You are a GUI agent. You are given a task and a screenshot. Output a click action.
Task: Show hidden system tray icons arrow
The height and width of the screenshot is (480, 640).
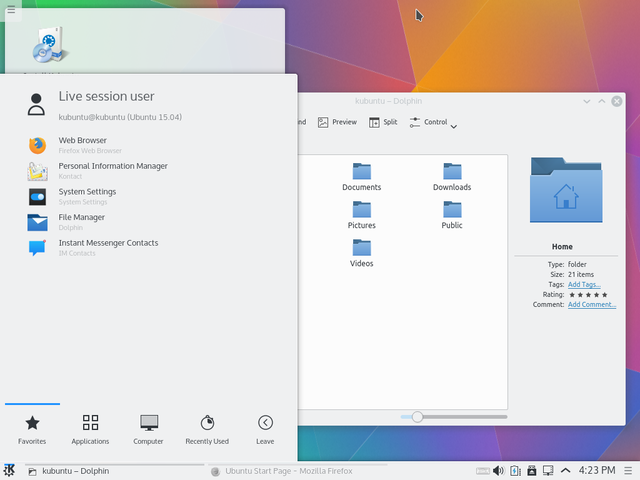pos(565,471)
